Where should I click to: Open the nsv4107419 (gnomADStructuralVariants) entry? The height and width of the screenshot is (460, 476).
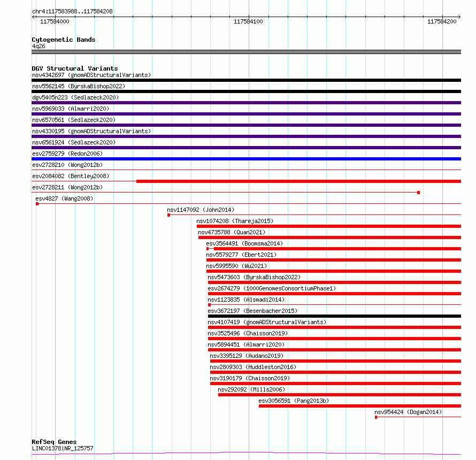point(267,322)
